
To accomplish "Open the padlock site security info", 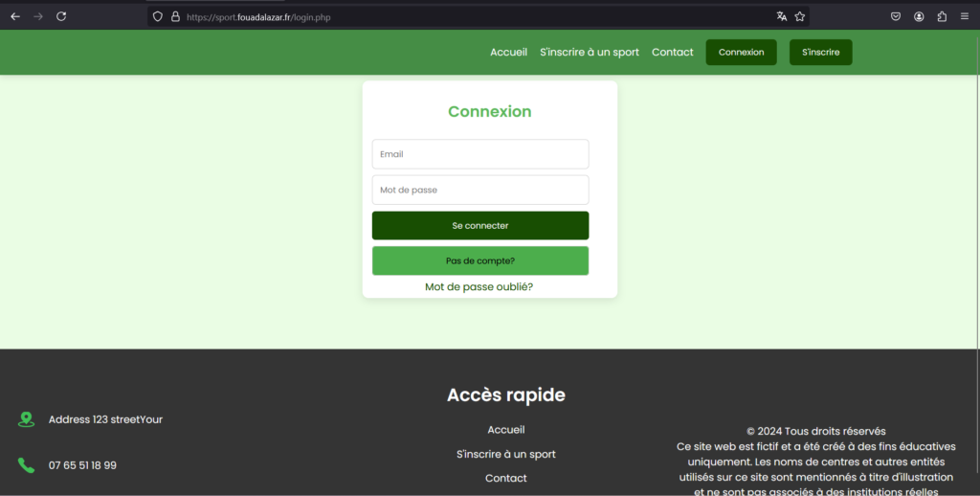I will (x=175, y=16).
